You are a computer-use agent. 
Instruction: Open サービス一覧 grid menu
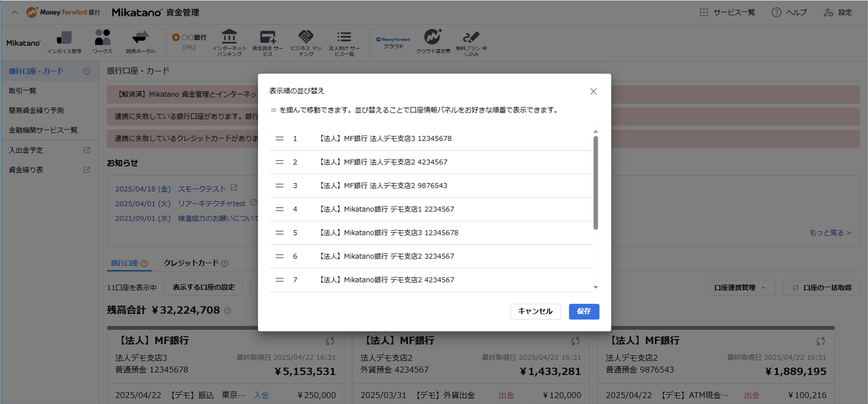727,12
